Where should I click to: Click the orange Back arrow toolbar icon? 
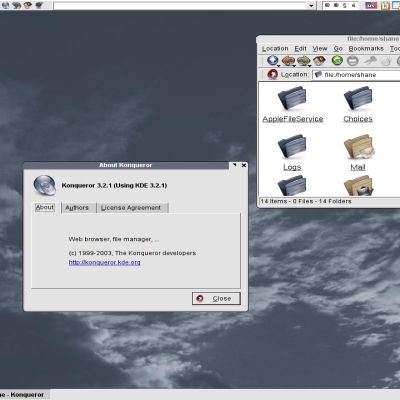coord(288,61)
